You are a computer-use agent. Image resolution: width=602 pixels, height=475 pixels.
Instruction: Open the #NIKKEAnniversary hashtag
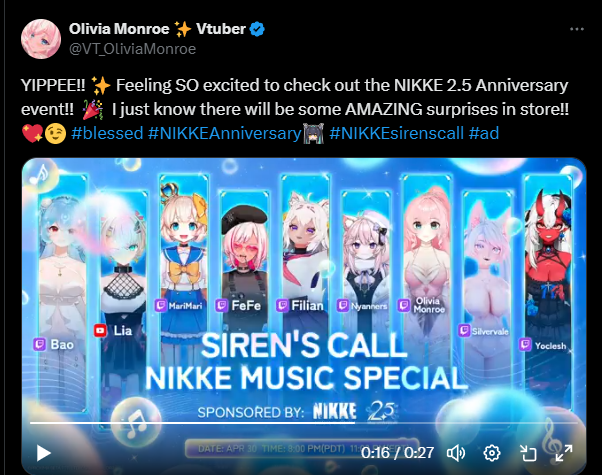point(225,133)
